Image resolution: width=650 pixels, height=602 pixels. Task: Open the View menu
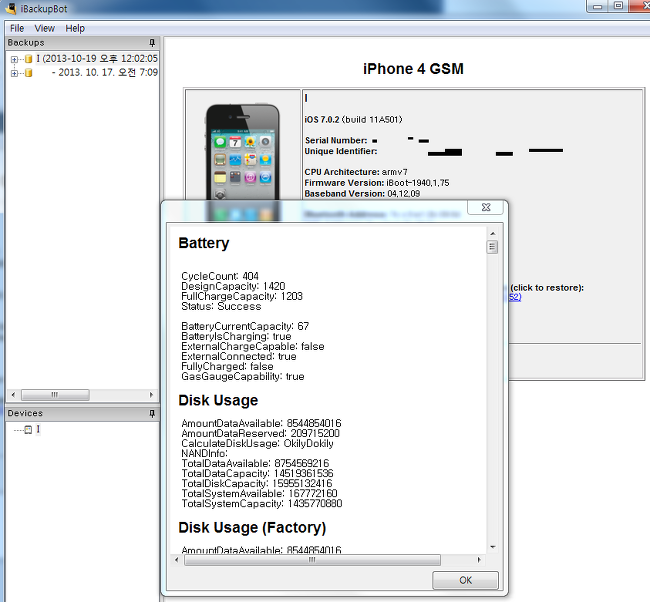[x=44, y=28]
